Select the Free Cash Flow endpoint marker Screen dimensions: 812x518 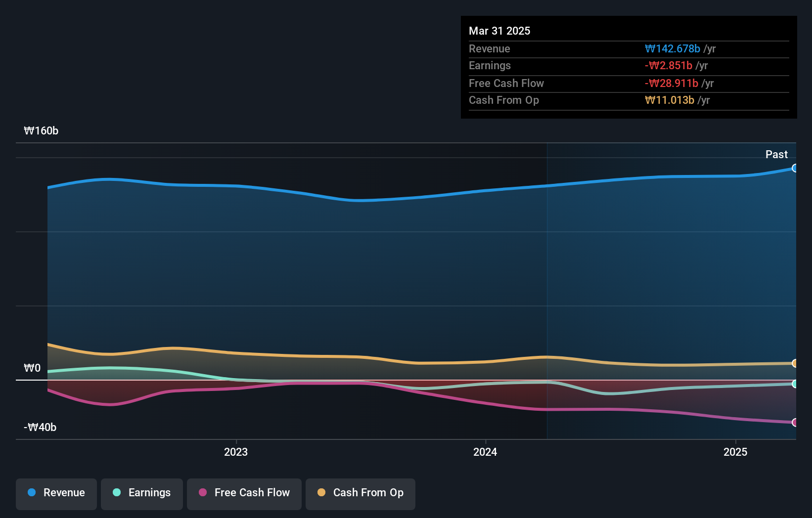tap(795, 422)
